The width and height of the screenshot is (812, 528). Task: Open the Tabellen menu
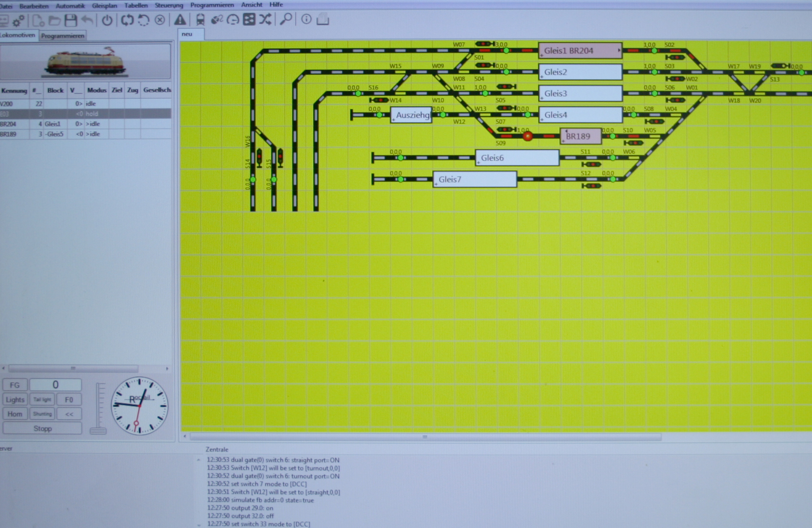coord(136,5)
